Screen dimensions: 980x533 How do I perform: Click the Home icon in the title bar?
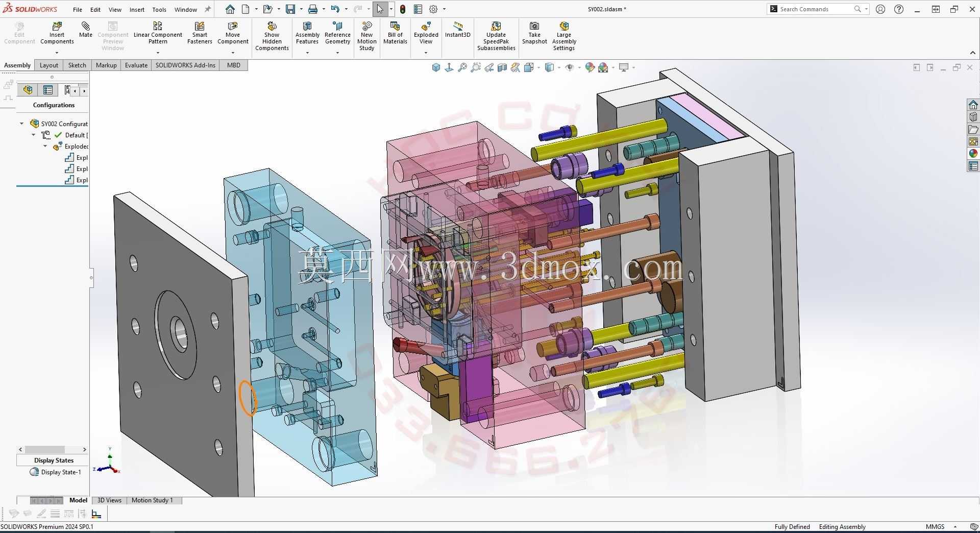tap(230, 9)
